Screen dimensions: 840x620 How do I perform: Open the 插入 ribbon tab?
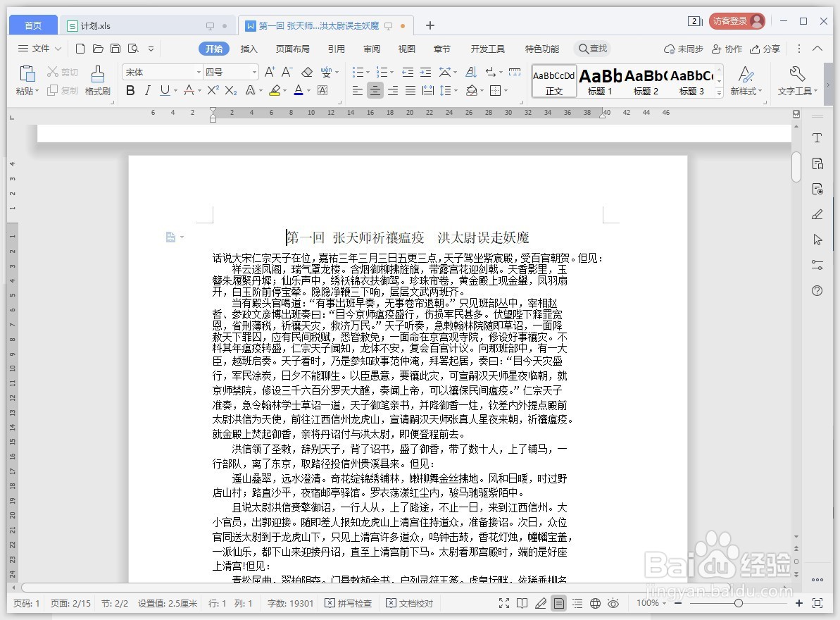pyautogui.click(x=249, y=49)
